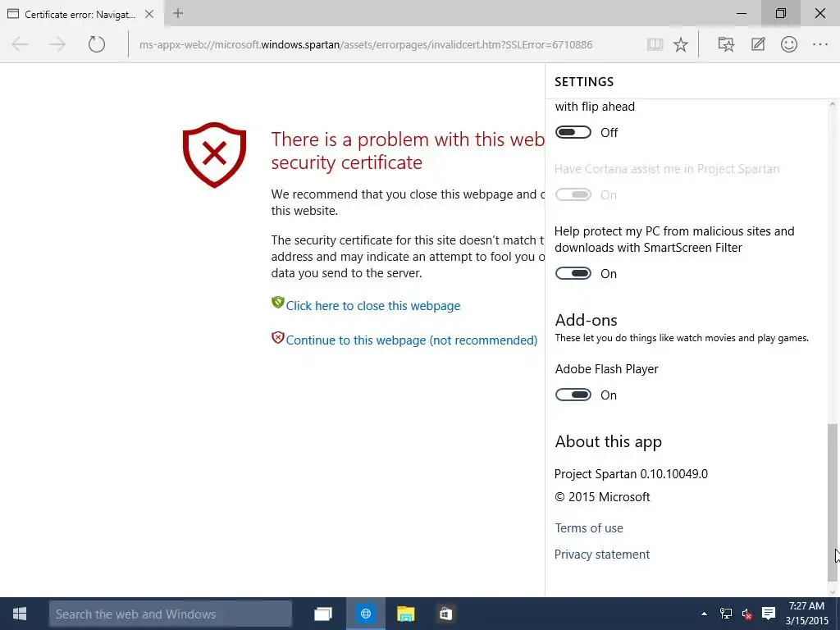This screenshot has width=840, height=630.
Task: Click the settings pane scrollbar thumb
Action: (832, 501)
